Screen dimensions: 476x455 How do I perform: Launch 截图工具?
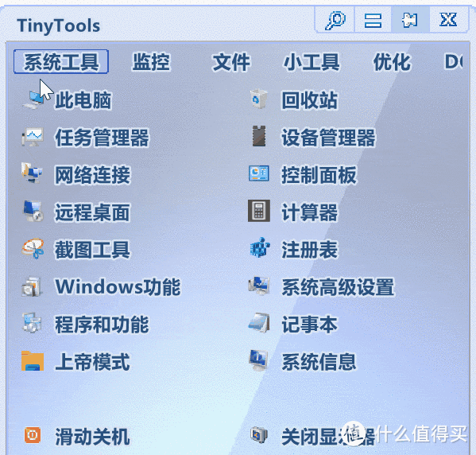point(93,250)
